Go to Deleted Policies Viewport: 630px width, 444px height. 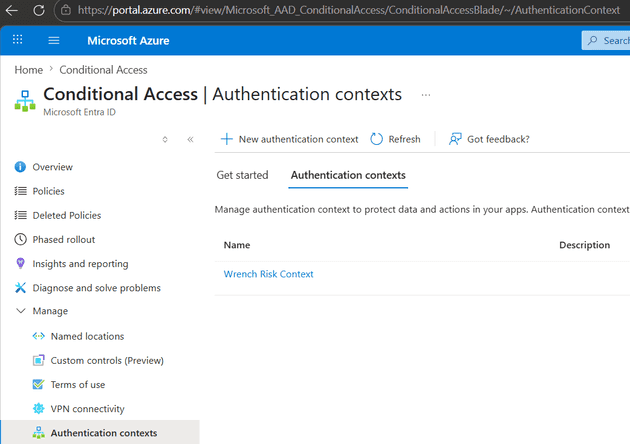coord(67,215)
